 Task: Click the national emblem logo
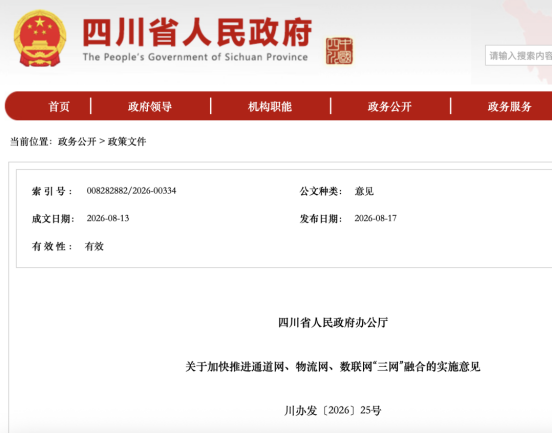[40, 38]
